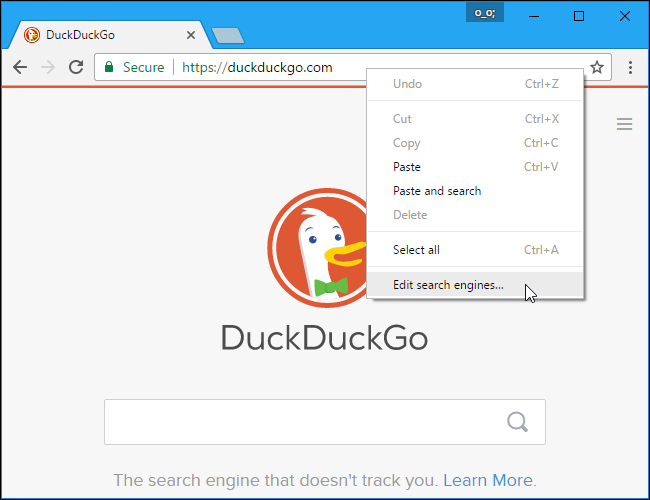This screenshot has height=500, width=650.
Task: Go back using the browser back arrow
Action: coord(20,67)
